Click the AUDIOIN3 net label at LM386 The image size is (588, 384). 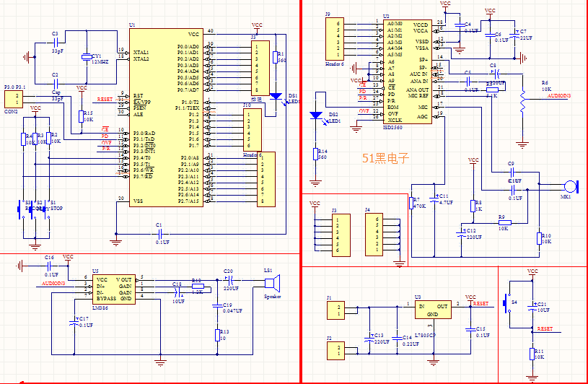[x=53, y=284]
